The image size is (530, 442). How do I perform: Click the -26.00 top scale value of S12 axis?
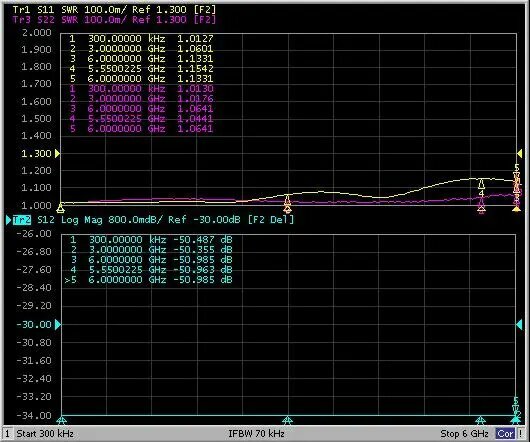(x=34, y=234)
